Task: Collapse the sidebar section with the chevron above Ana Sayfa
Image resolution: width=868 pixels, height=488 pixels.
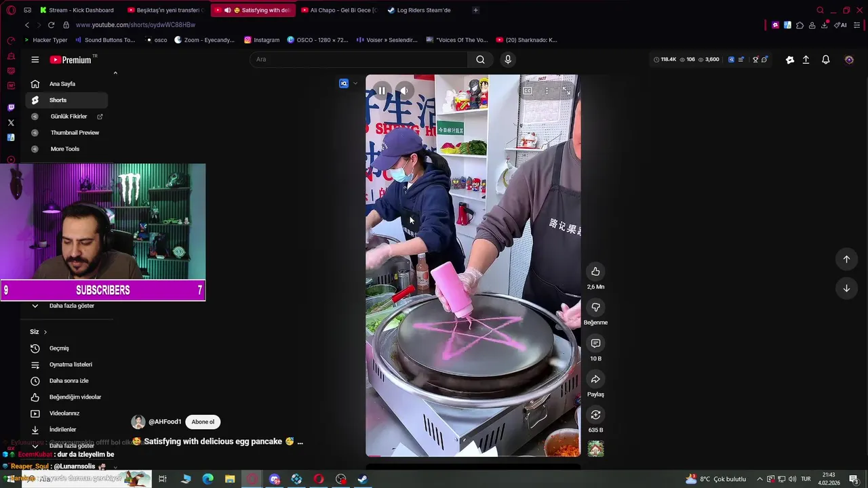Action: [115, 73]
